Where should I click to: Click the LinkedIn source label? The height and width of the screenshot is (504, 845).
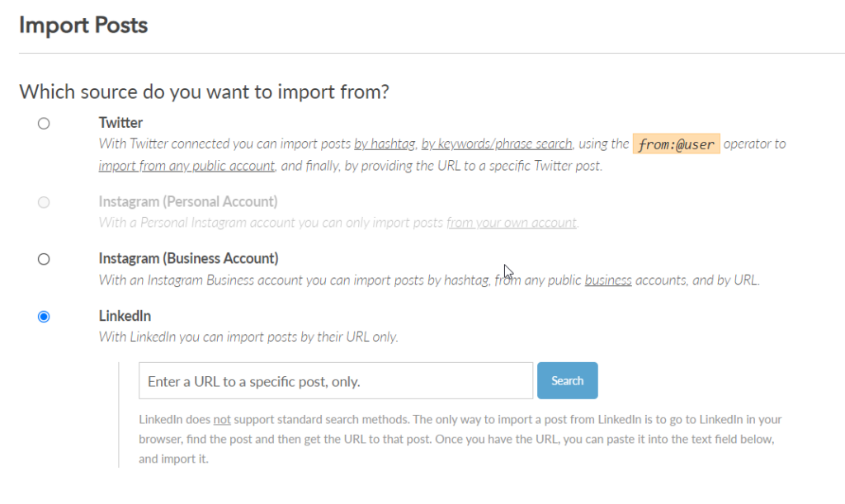(125, 316)
